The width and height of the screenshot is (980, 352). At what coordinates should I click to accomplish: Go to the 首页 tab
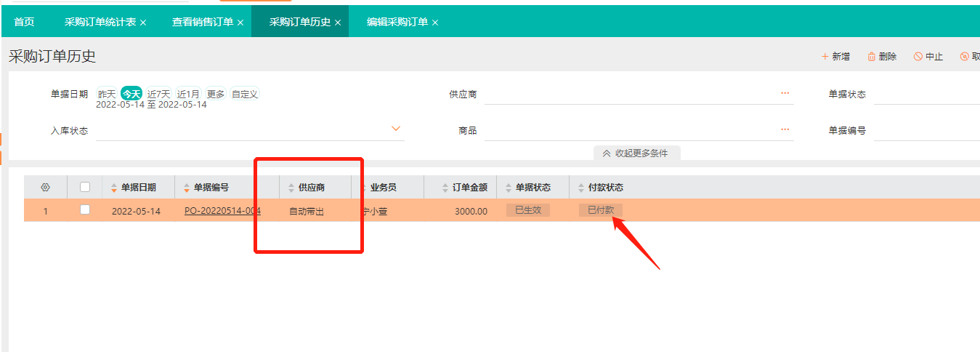click(24, 22)
